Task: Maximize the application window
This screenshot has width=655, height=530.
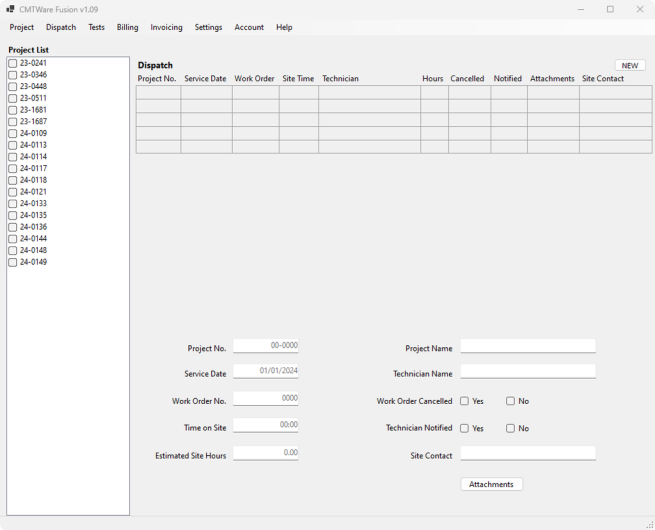Action: [x=610, y=9]
